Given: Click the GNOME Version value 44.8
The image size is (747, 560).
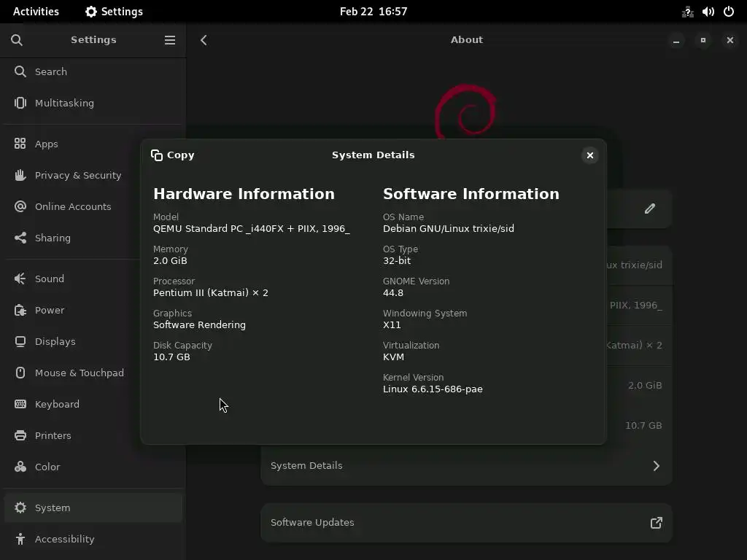Looking at the screenshot, I should click(x=393, y=293).
